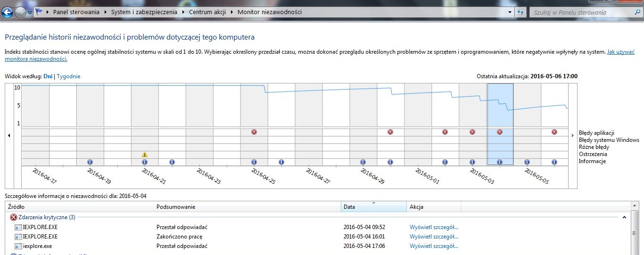The width and height of the screenshot is (644, 255).
Task: Expand breadcrumb arrow after System i zabezpieczenia
Action: coord(184,12)
